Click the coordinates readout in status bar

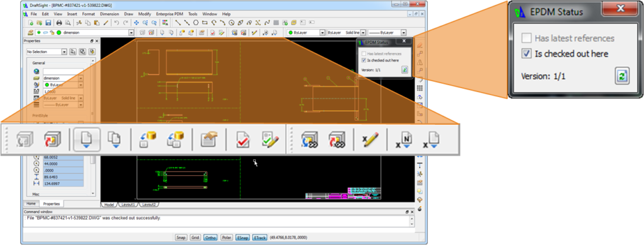[x=288, y=237]
